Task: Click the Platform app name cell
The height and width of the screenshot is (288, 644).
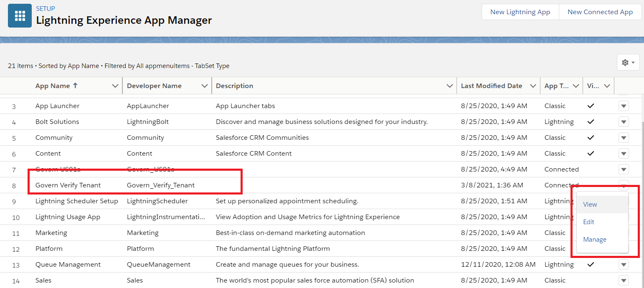Action: click(49, 249)
